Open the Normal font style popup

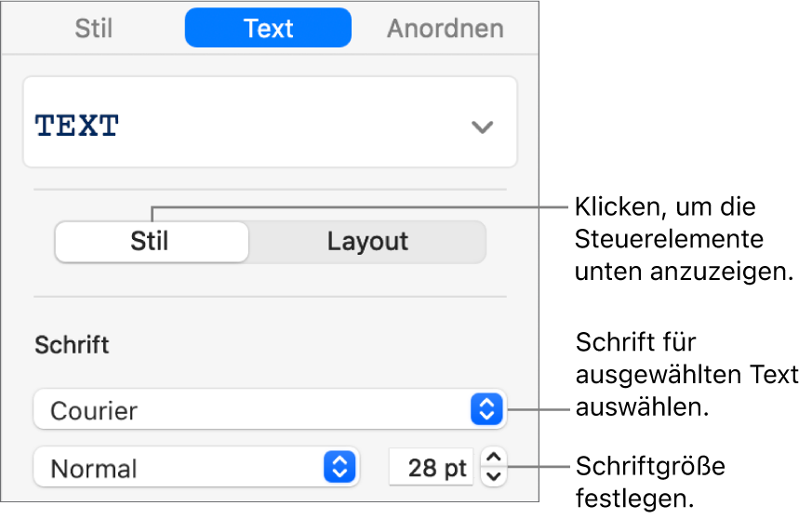(x=177, y=468)
